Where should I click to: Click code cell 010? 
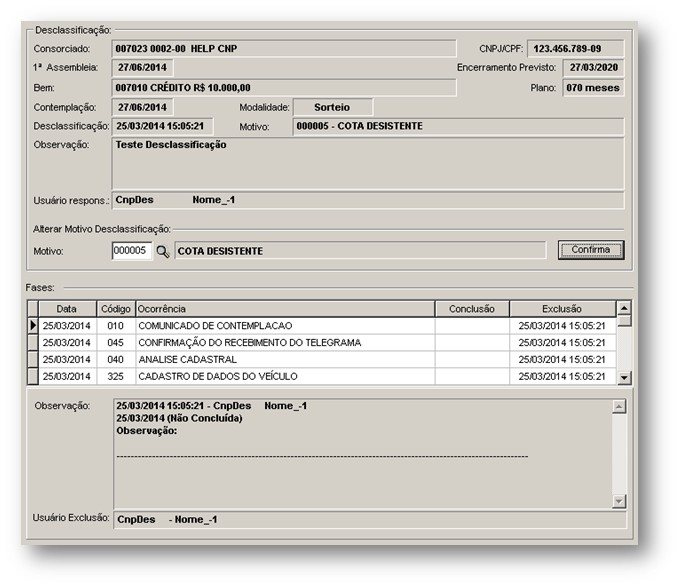(x=116, y=326)
